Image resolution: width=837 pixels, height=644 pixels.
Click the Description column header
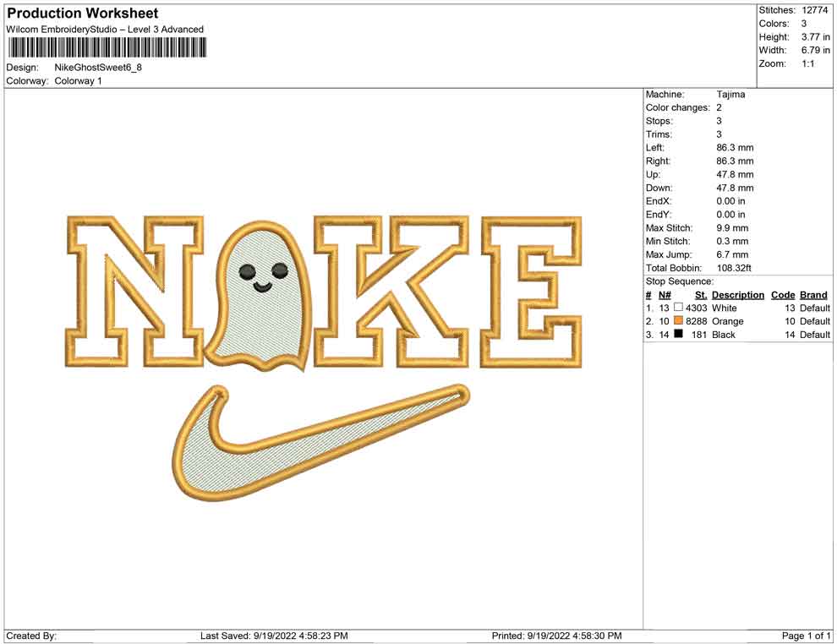[737, 295]
